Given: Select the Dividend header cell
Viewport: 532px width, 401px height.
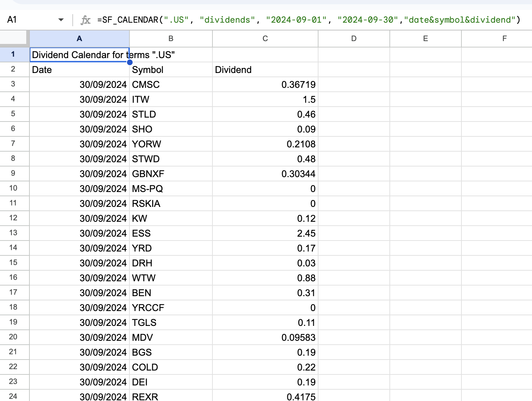Looking at the screenshot, I should coord(265,70).
